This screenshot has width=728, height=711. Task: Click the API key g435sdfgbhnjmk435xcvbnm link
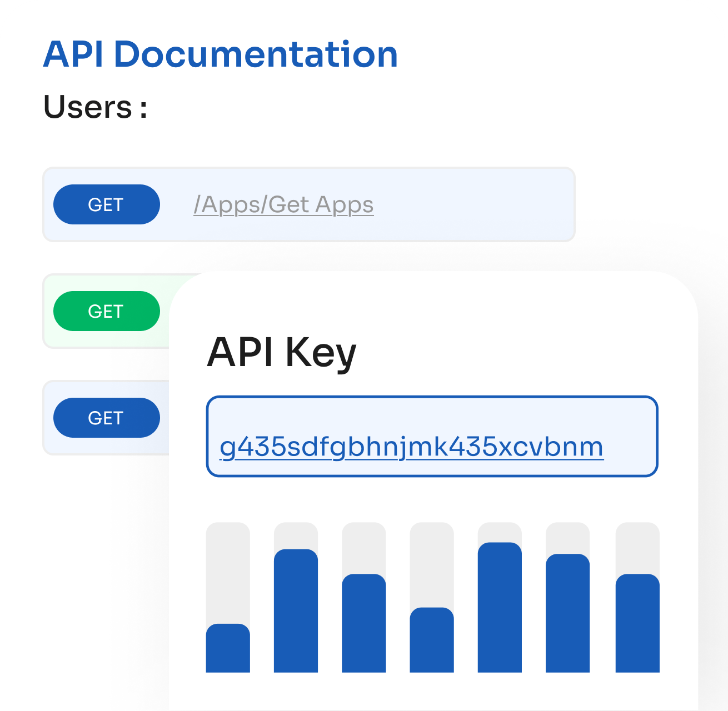pos(412,447)
